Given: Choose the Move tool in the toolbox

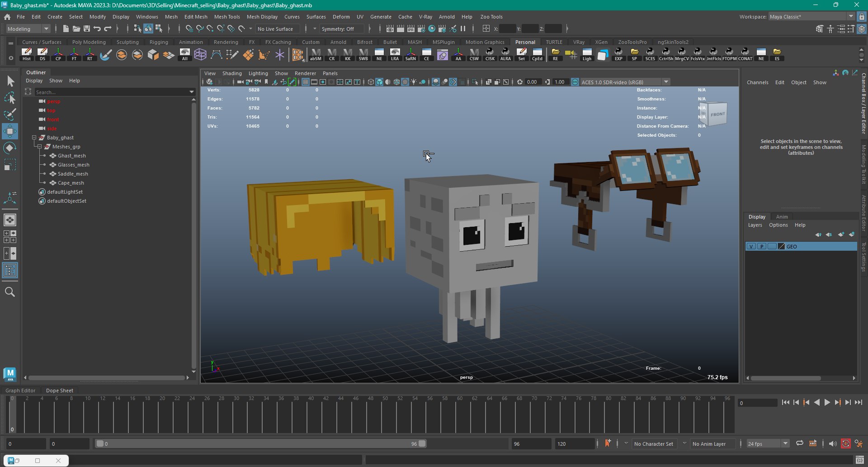Looking at the screenshot, I should pos(10,131).
